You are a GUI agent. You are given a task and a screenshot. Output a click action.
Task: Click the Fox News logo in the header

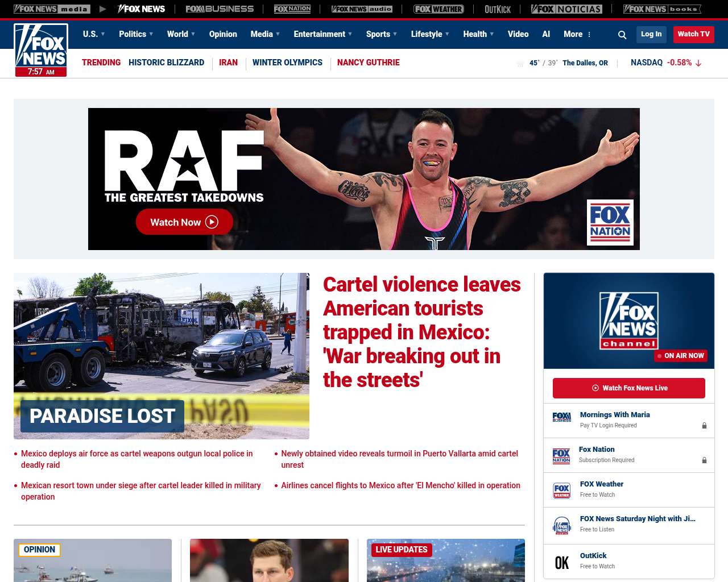tap(41, 49)
